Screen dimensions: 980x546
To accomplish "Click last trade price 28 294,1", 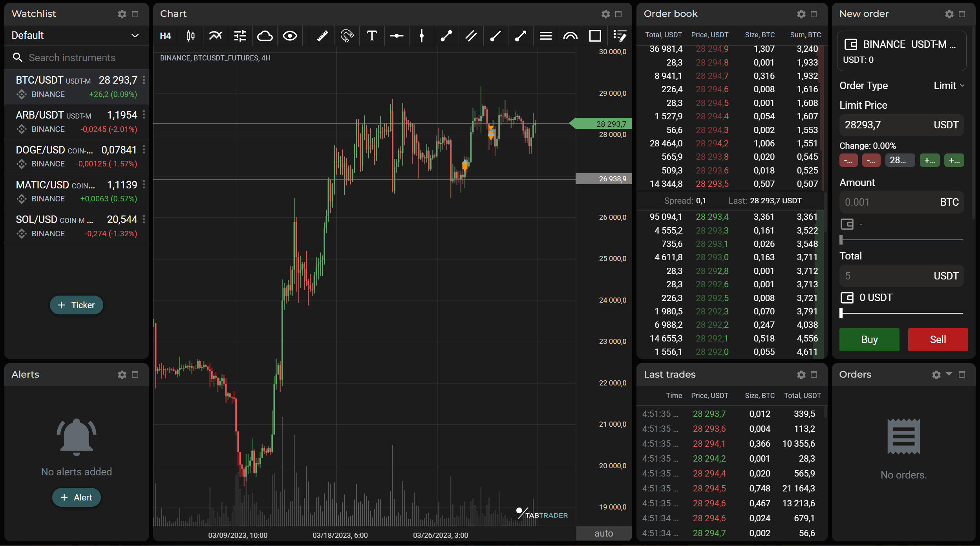I will coord(709,444).
